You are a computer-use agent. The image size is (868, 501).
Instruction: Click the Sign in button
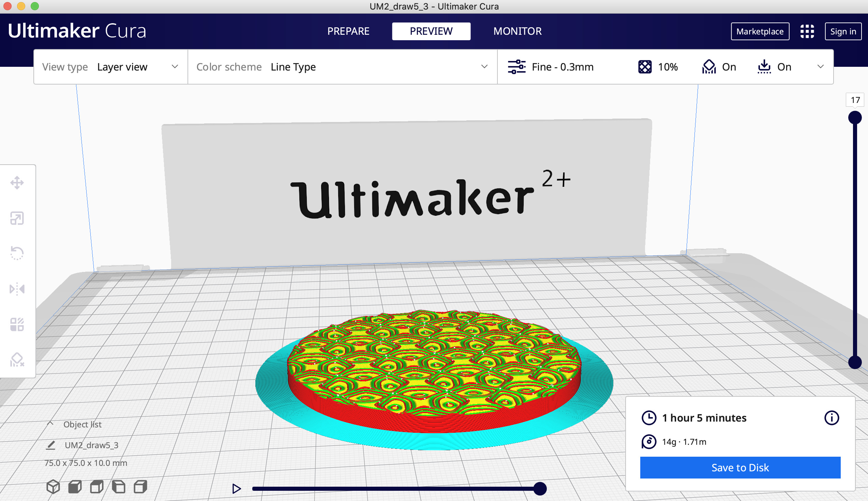(843, 31)
